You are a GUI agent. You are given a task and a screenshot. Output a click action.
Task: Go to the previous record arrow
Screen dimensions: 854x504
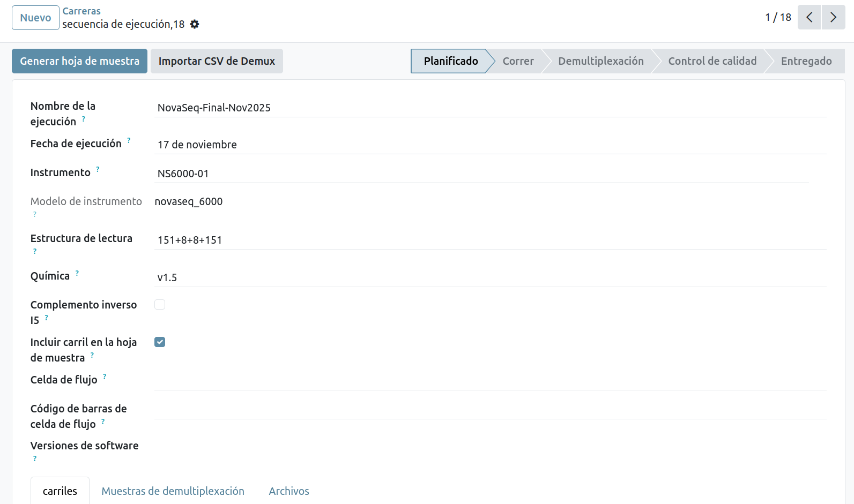tap(809, 17)
